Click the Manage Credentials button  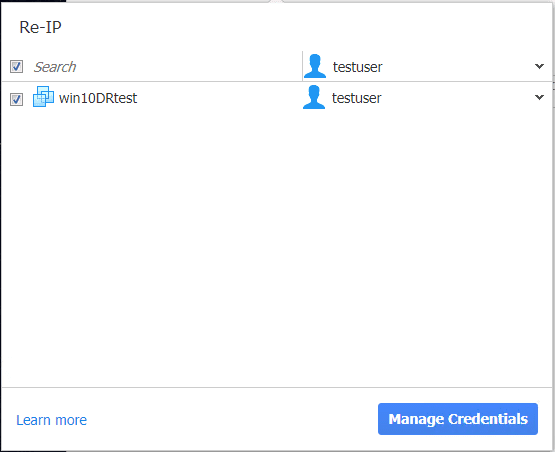tap(458, 419)
